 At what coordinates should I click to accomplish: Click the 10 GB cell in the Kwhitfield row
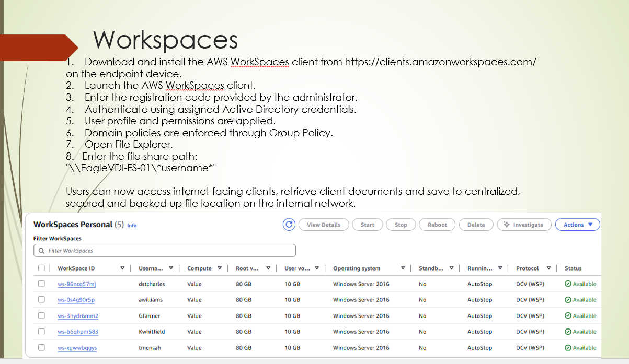pyautogui.click(x=292, y=332)
